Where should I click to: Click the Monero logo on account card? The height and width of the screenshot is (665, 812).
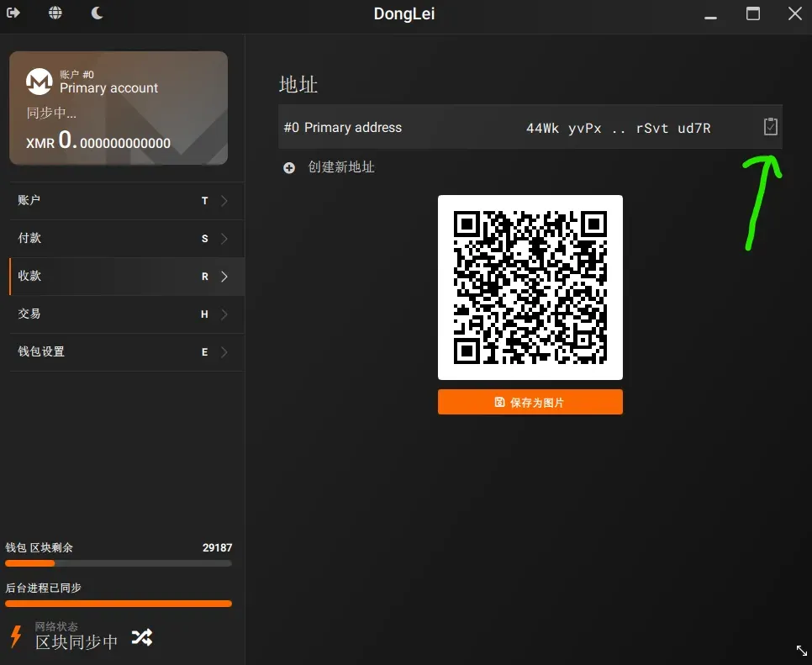[40, 82]
